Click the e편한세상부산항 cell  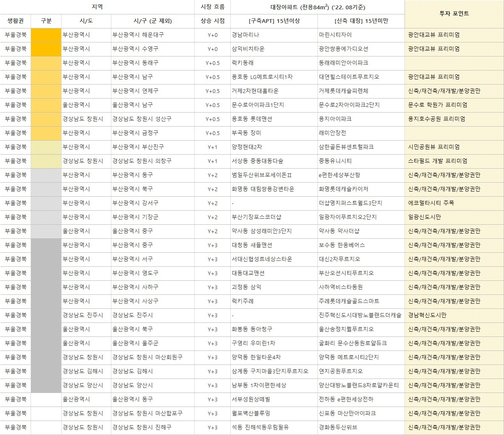361,175
